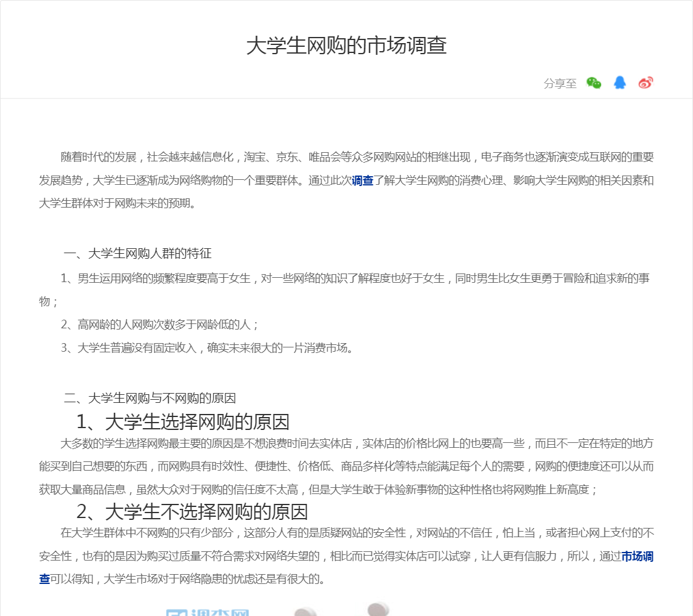This screenshot has height=616, width=693.
Task: Share article via WeChat icon
Action: pyautogui.click(x=594, y=83)
